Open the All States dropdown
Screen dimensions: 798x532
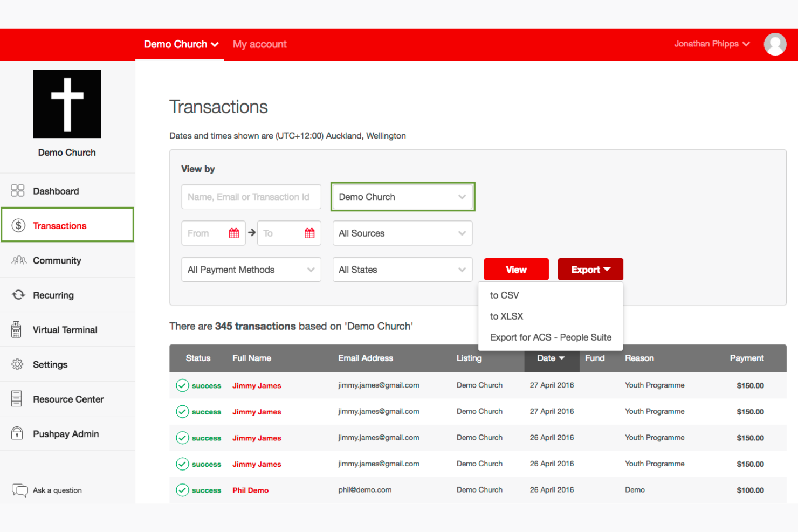click(x=402, y=270)
